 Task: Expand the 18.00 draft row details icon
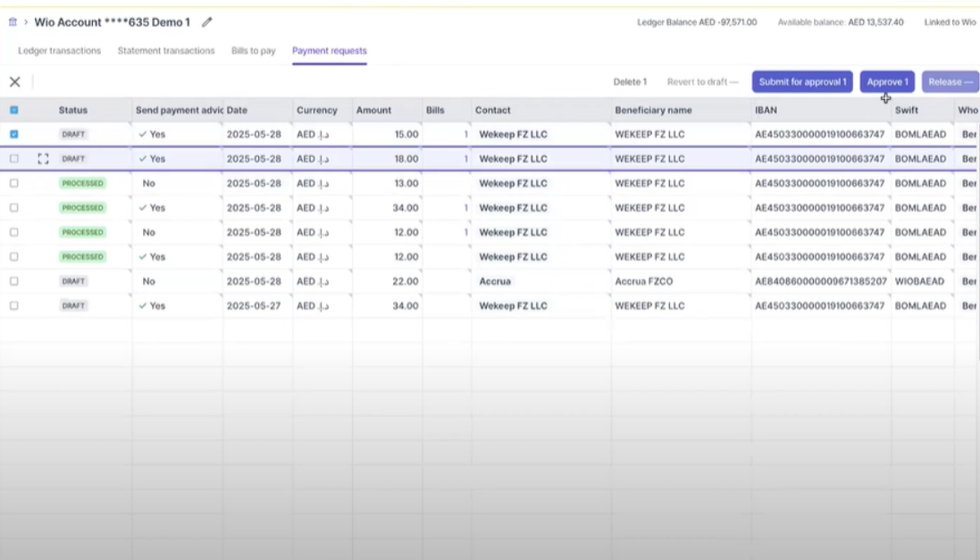pos(43,159)
